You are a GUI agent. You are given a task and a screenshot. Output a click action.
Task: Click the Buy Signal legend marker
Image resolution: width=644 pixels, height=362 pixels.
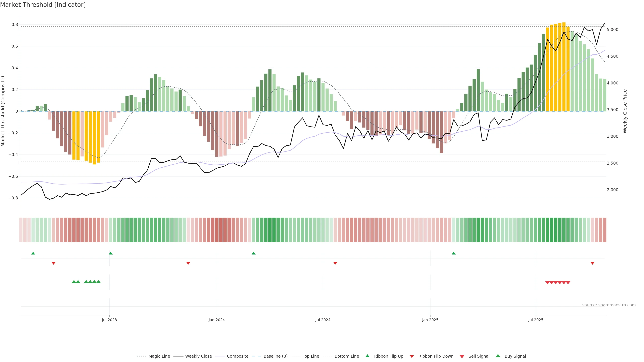pyautogui.click(x=498, y=356)
